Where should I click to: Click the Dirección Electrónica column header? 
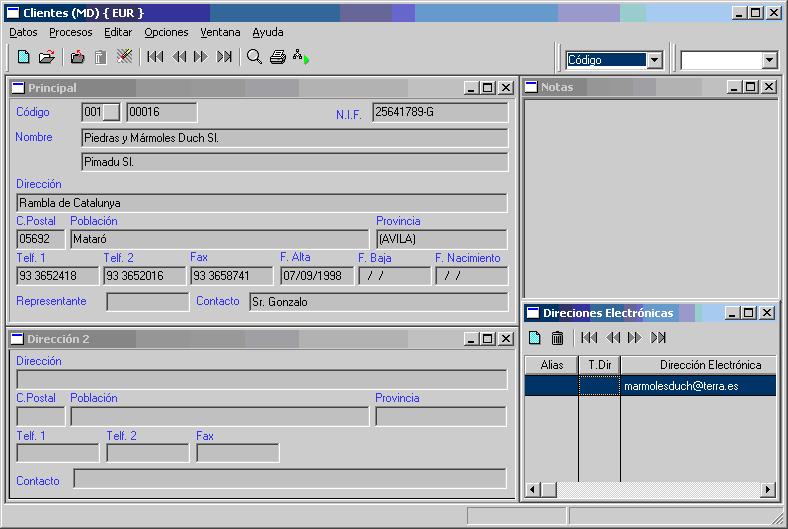[x=710, y=365]
